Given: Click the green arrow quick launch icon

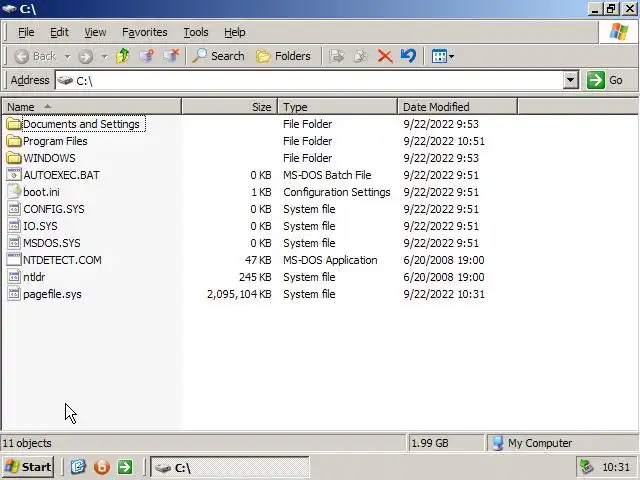Looking at the screenshot, I should (x=125, y=467).
